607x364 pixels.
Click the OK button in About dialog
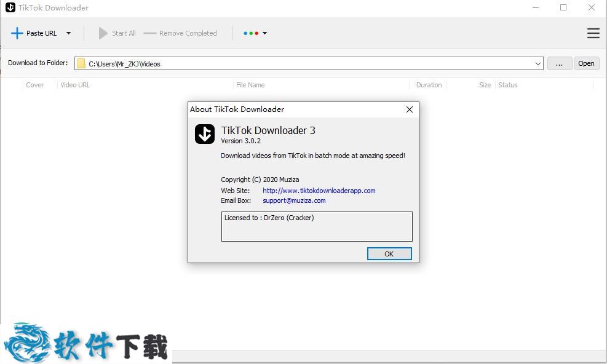[389, 254]
